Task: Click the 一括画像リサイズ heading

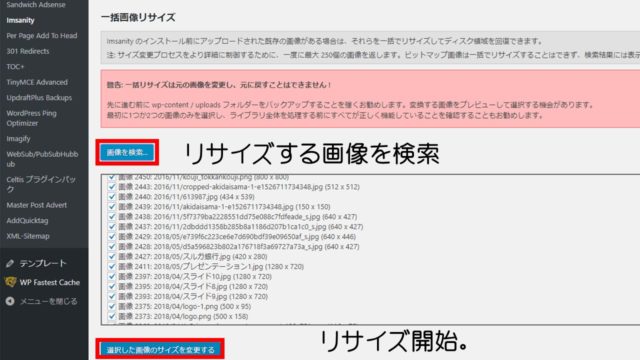Action: (138, 18)
